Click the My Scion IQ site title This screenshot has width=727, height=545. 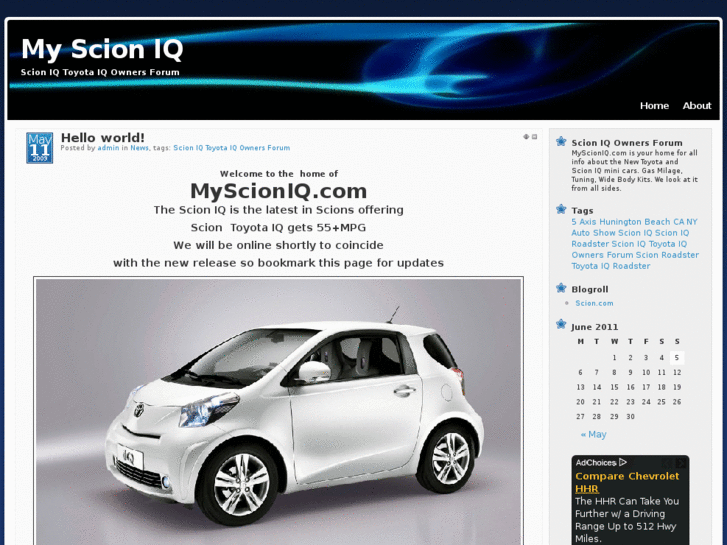pos(102,49)
